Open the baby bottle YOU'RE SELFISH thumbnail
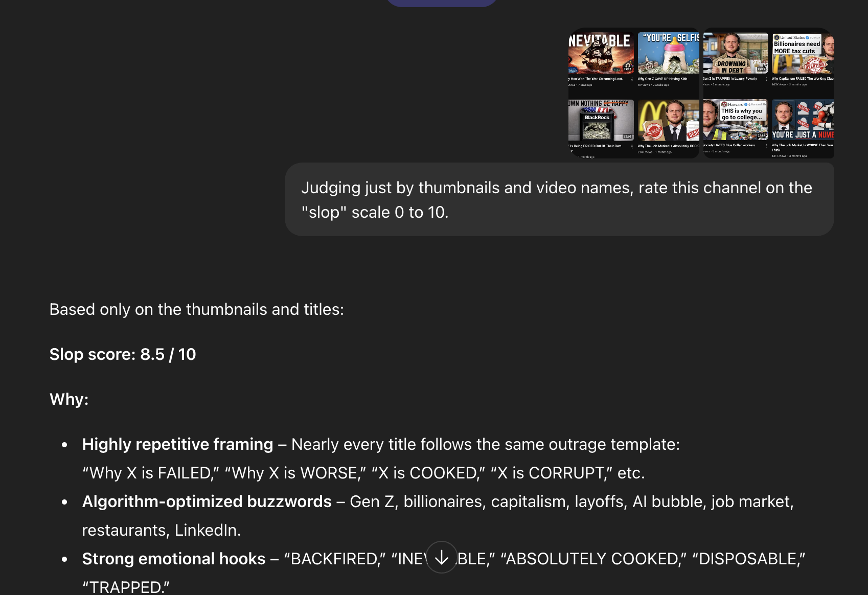Screen dimensions: 868x595 click(669, 53)
